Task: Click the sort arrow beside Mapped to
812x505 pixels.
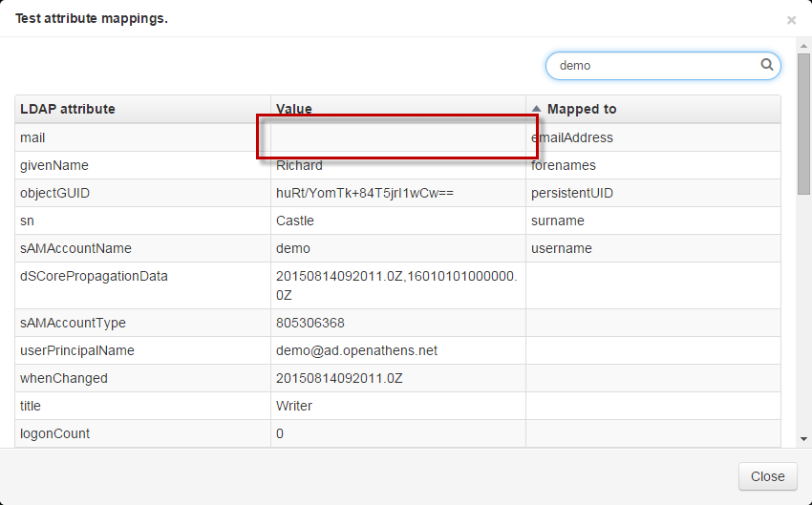Action: (x=537, y=109)
